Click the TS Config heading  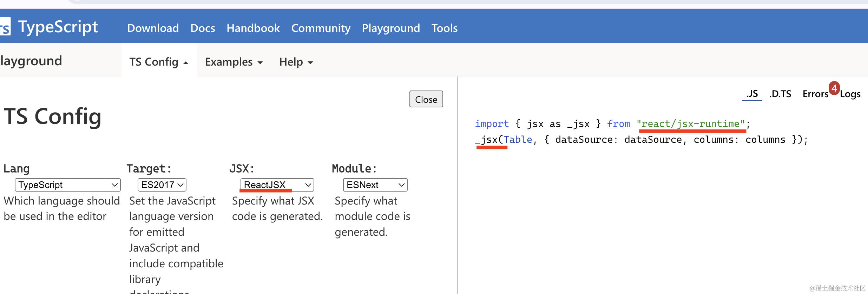tap(53, 116)
